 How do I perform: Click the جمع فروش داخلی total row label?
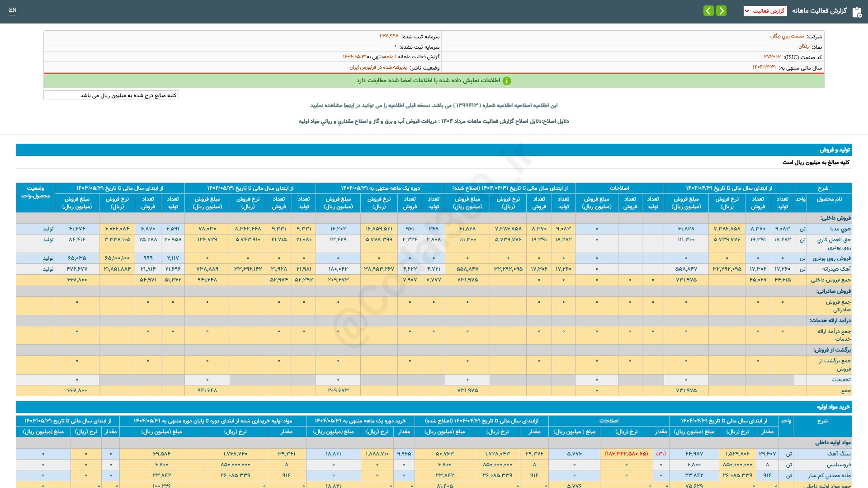(x=830, y=280)
